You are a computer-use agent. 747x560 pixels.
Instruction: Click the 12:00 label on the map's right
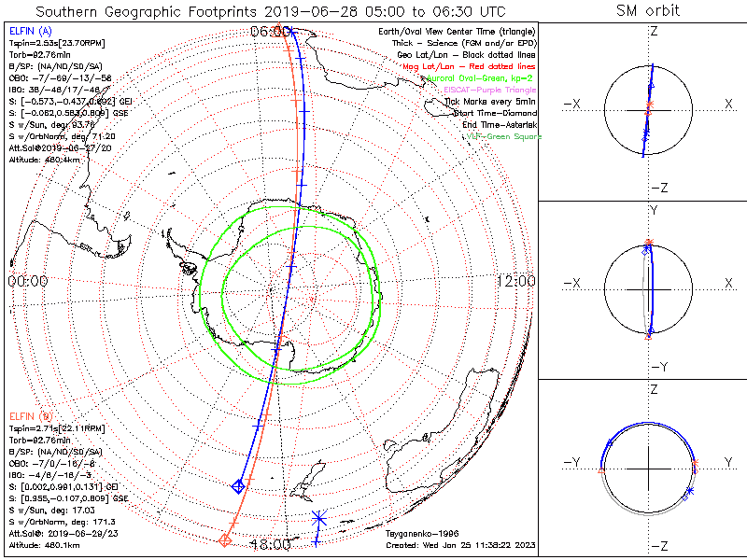pyautogui.click(x=515, y=281)
